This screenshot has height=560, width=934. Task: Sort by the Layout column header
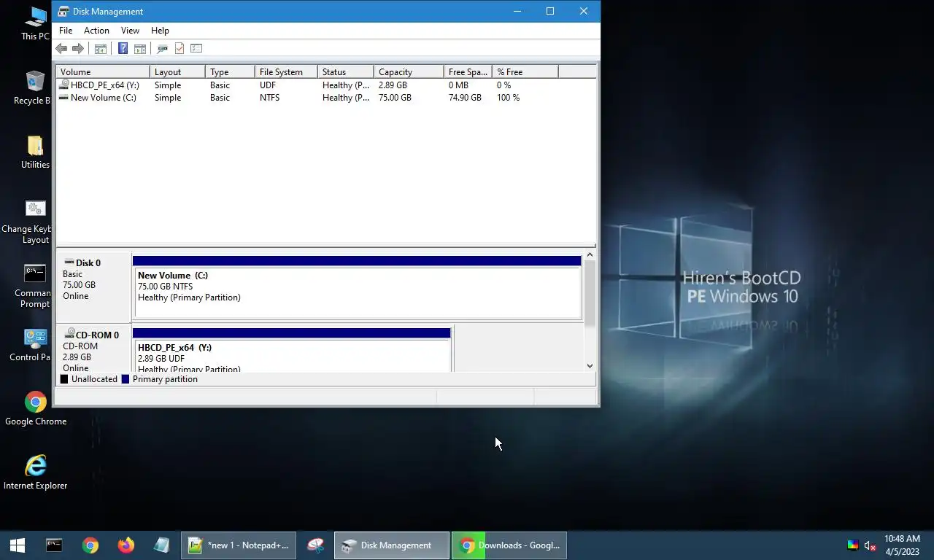click(177, 71)
